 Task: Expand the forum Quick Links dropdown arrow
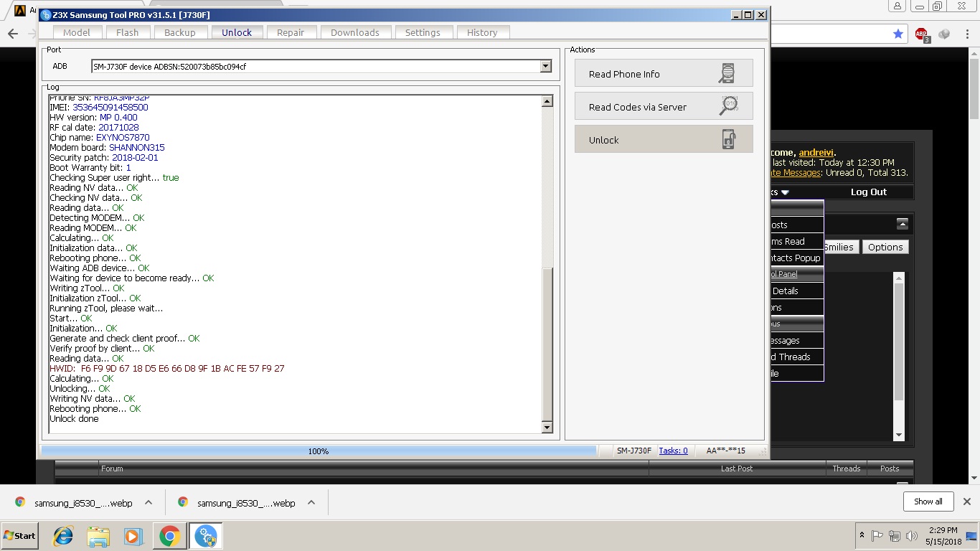(x=785, y=192)
